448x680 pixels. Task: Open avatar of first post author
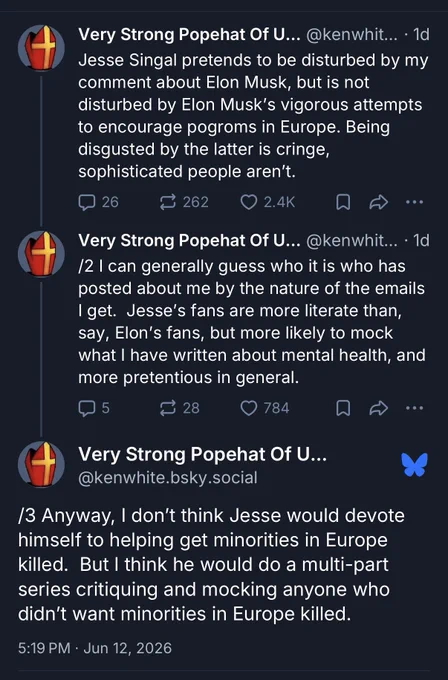coord(41,48)
